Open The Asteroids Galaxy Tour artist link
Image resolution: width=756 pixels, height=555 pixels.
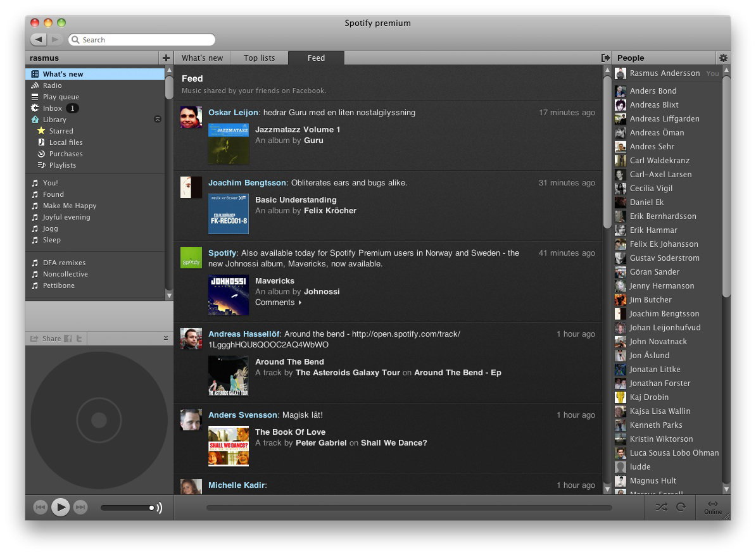coord(348,373)
